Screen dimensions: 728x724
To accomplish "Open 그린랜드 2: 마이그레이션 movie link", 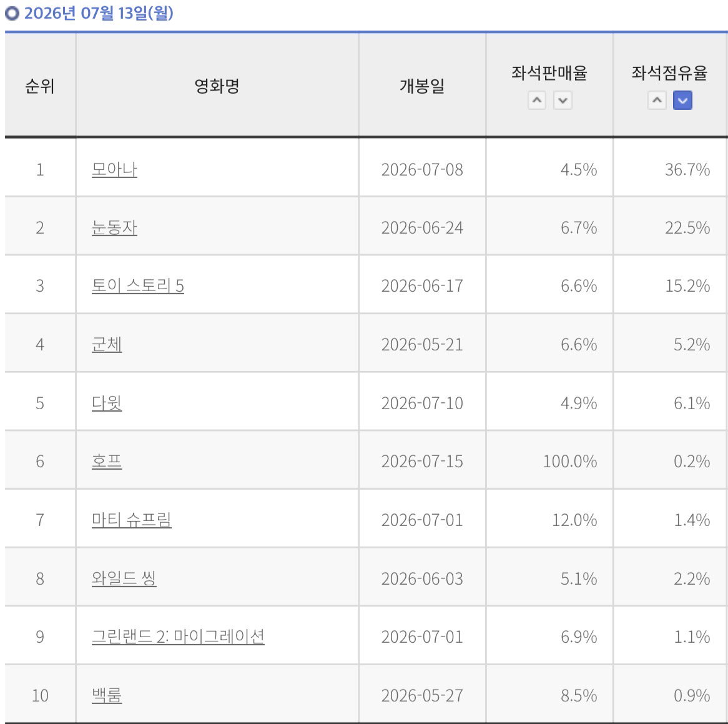I will click(178, 636).
